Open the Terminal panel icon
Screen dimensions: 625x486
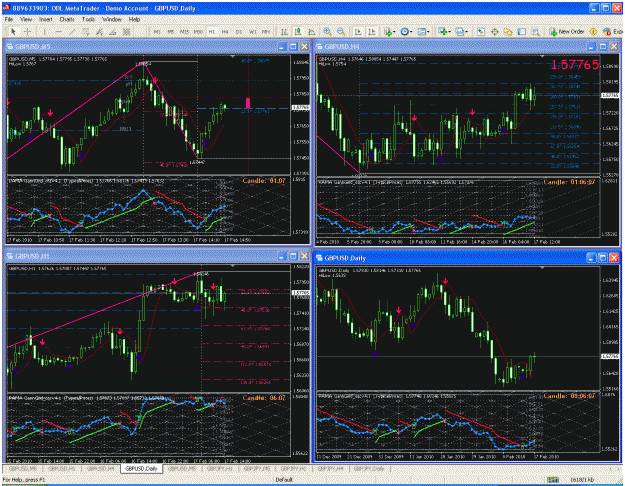[x=522, y=31]
